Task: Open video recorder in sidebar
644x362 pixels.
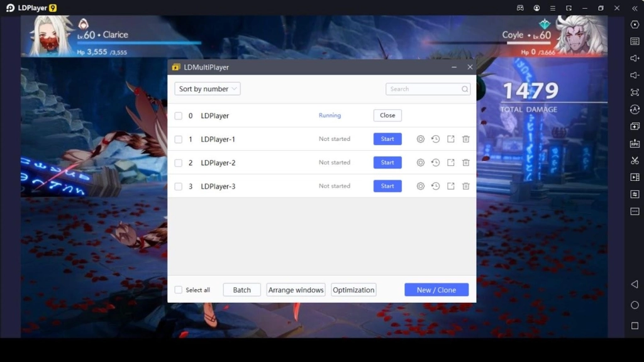Action: pyautogui.click(x=635, y=177)
